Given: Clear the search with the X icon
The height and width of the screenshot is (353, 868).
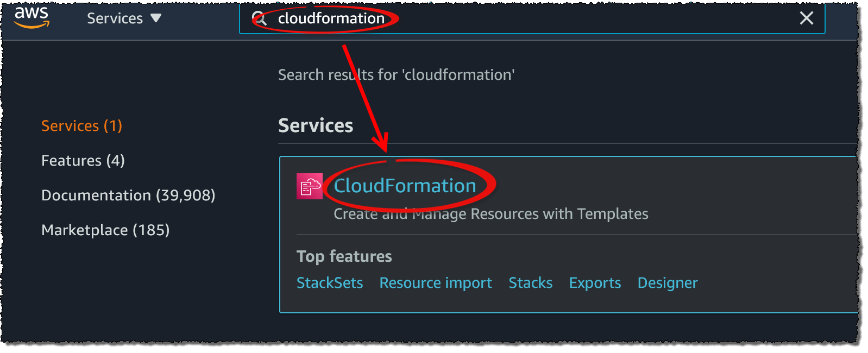Looking at the screenshot, I should (x=806, y=18).
